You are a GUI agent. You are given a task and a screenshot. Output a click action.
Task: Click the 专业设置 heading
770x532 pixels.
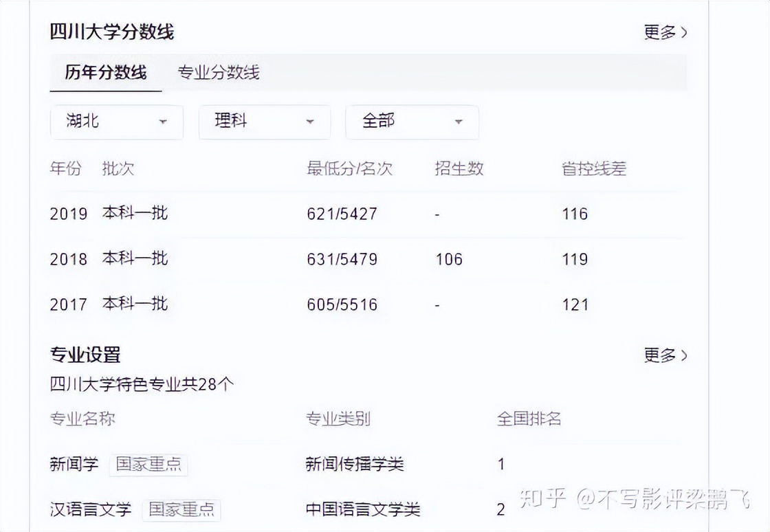(85, 355)
